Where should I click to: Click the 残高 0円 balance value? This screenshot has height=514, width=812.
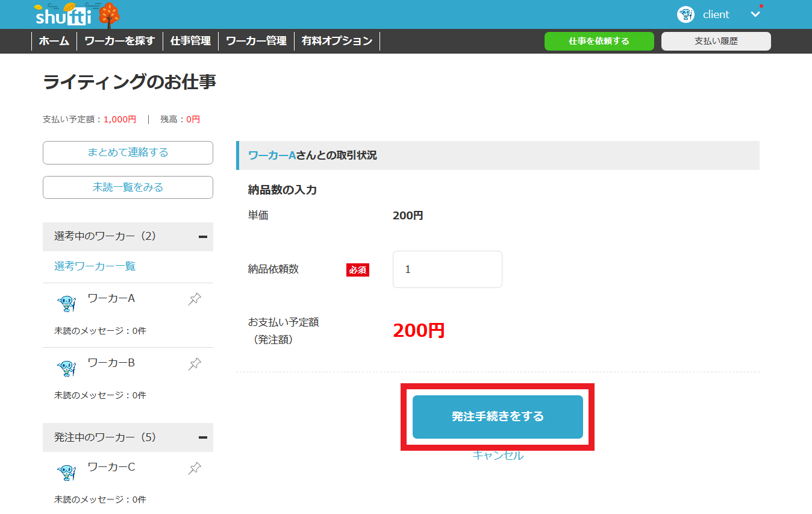(193, 119)
